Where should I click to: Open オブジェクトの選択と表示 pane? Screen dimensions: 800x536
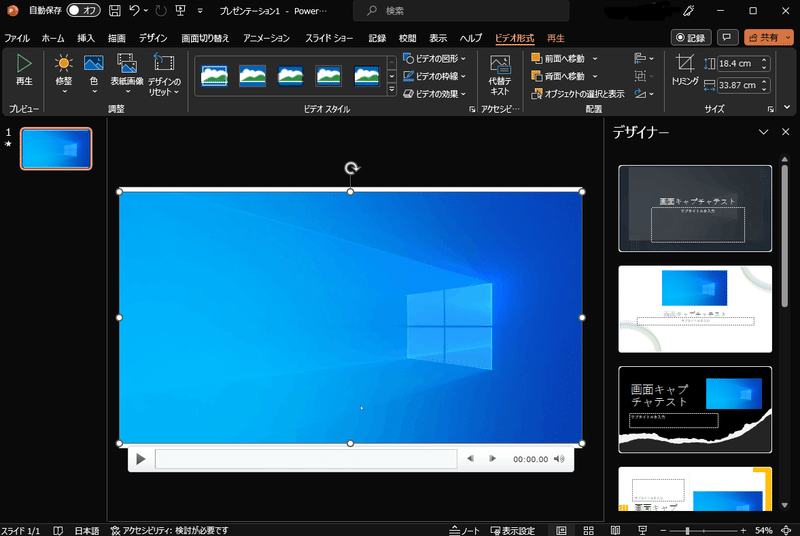click(x=578, y=94)
